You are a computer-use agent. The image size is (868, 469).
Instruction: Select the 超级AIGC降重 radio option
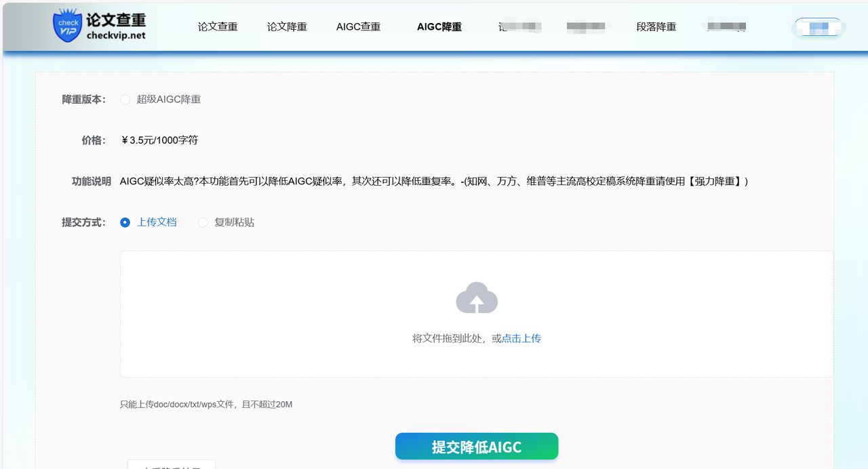pos(161,100)
